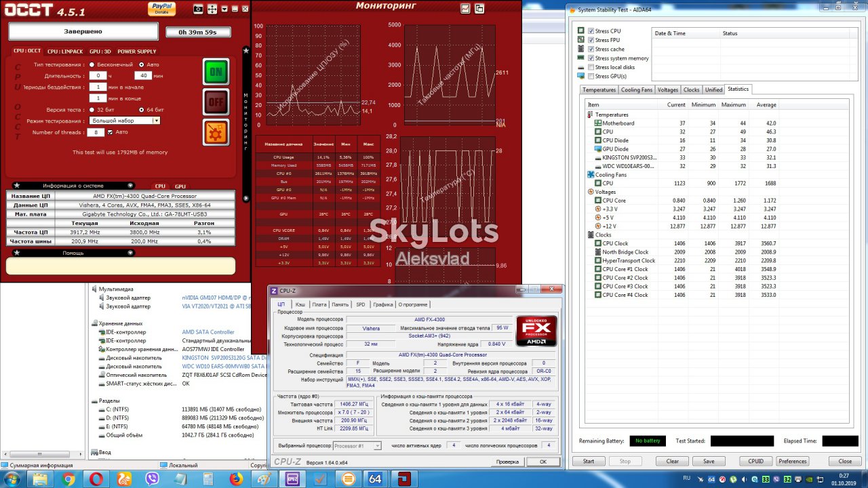Click the Number of threads input field
The image size is (868, 488).
96,132
